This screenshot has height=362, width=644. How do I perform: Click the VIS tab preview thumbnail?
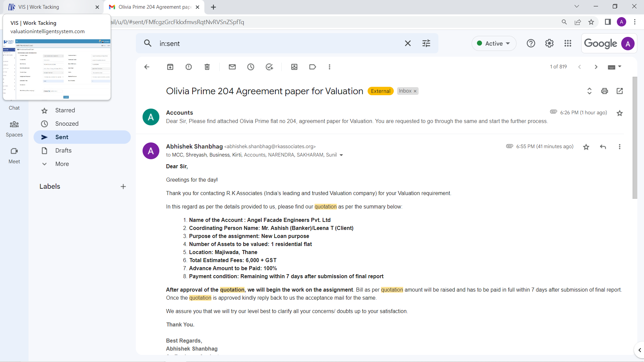pyautogui.click(x=57, y=69)
